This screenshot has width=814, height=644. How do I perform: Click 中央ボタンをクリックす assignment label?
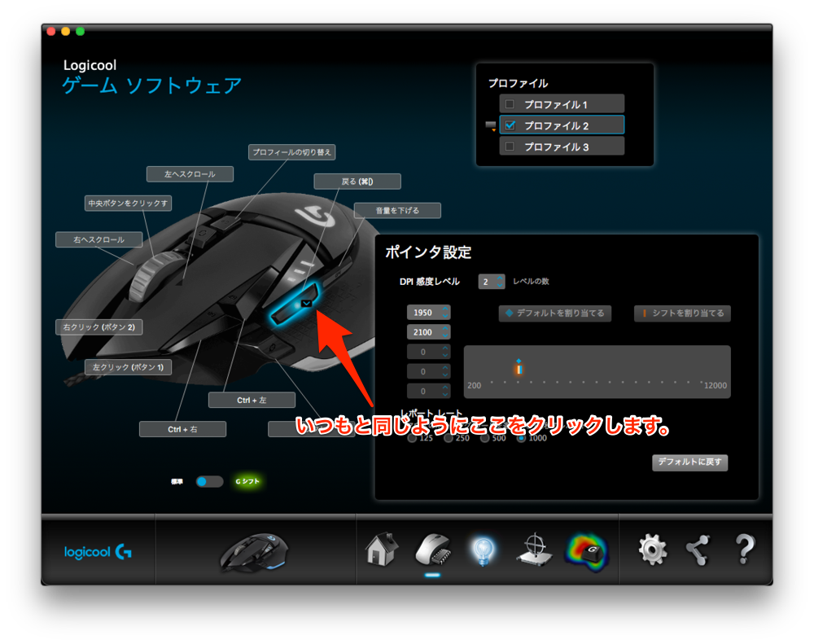(x=129, y=203)
